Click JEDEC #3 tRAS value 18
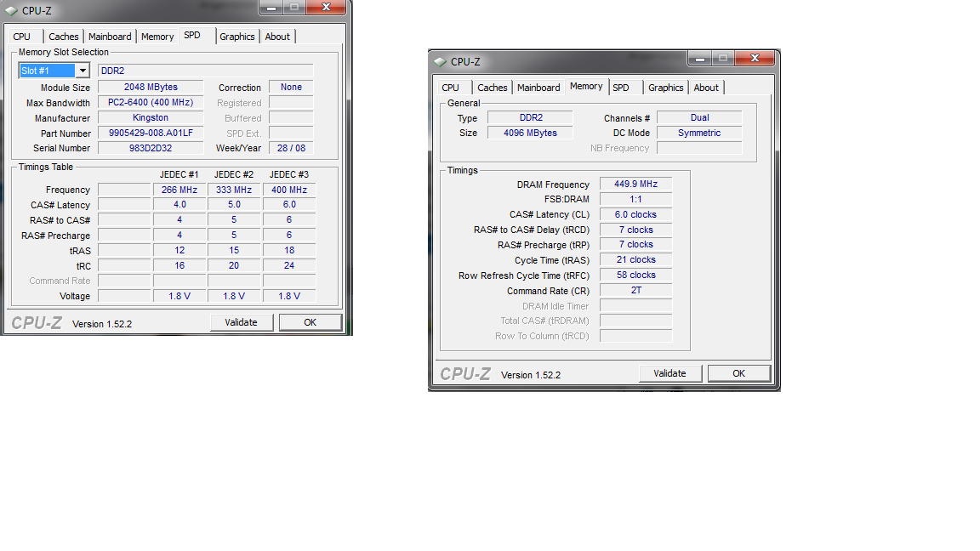Screen dimensions: 980x551 [289, 250]
